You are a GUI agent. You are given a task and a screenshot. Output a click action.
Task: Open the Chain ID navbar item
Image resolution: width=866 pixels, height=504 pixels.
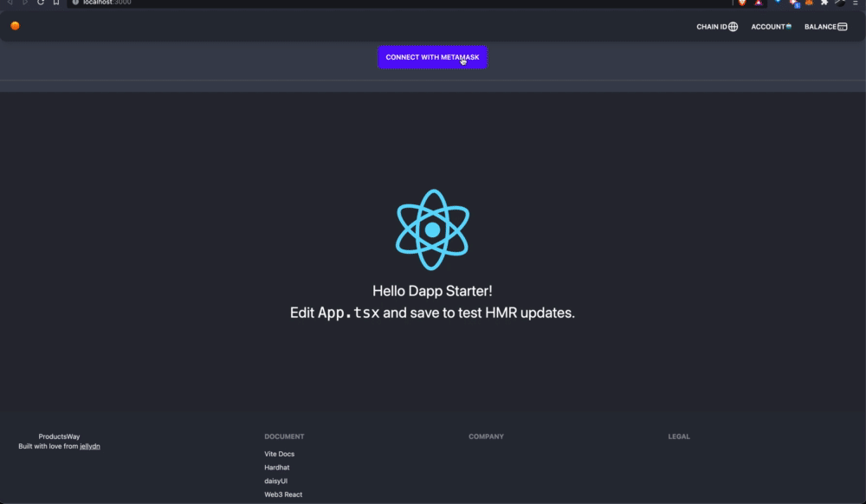point(717,27)
